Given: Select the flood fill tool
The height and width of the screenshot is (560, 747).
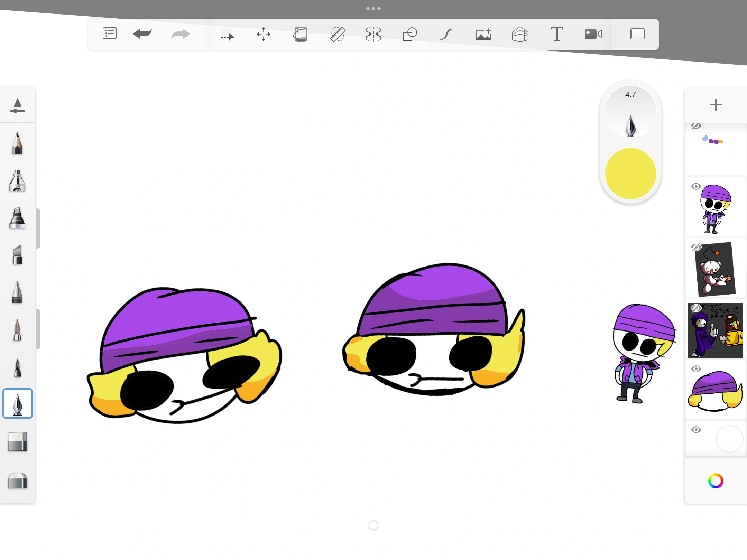Looking at the screenshot, I should pos(300,34).
